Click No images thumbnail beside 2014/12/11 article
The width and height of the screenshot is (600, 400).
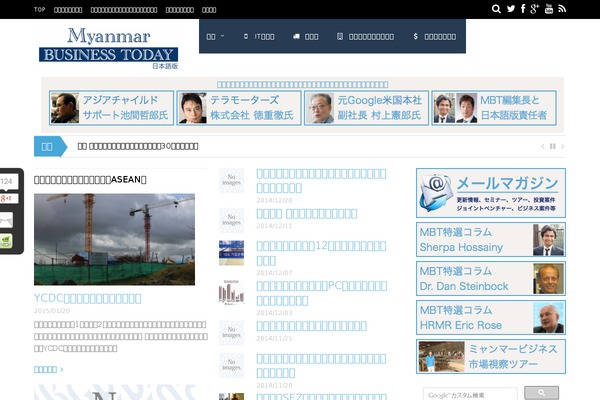point(232,220)
